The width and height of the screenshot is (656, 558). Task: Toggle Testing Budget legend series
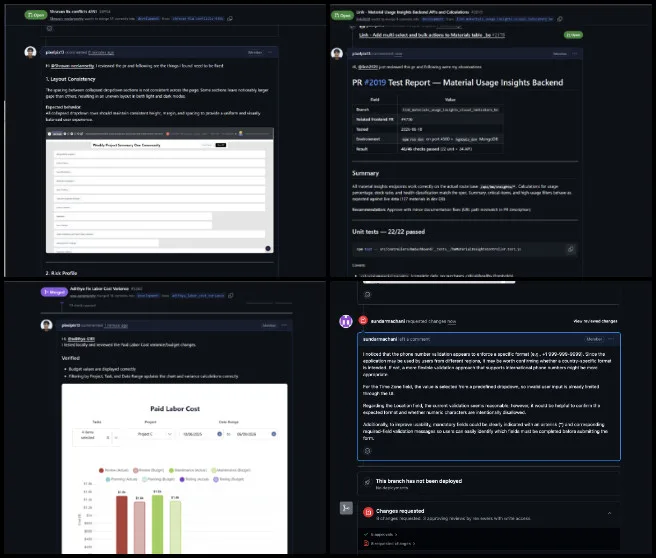pos(228,479)
